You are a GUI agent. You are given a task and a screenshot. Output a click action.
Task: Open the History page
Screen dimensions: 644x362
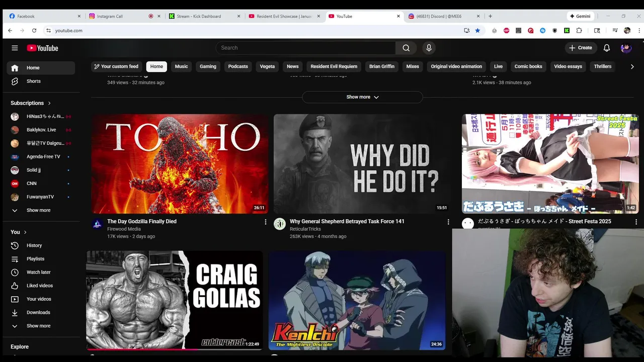(x=41, y=245)
